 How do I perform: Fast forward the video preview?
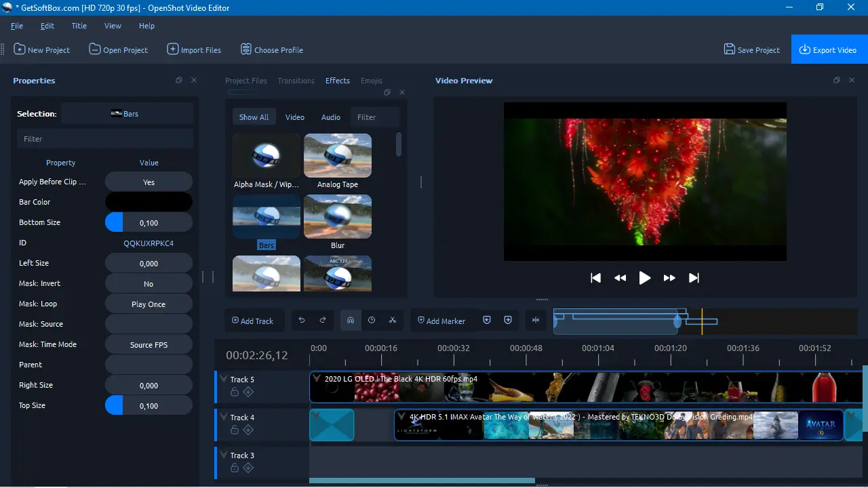(669, 278)
